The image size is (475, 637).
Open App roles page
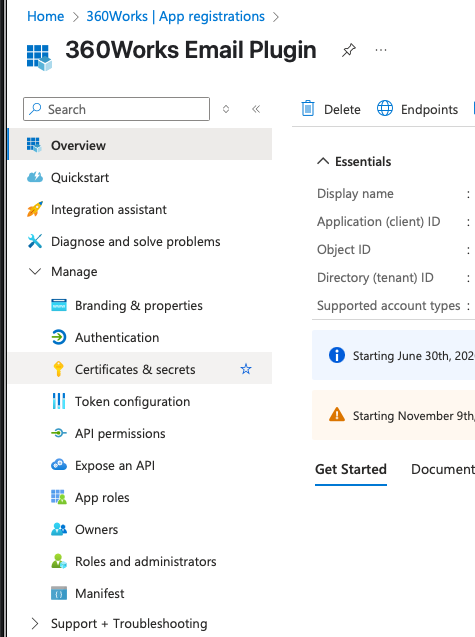click(102, 497)
